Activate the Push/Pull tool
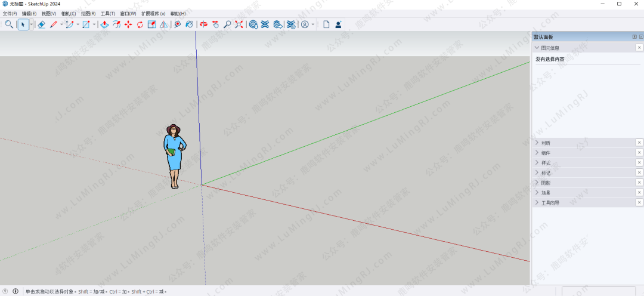This screenshot has height=296, width=644. click(x=104, y=24)
